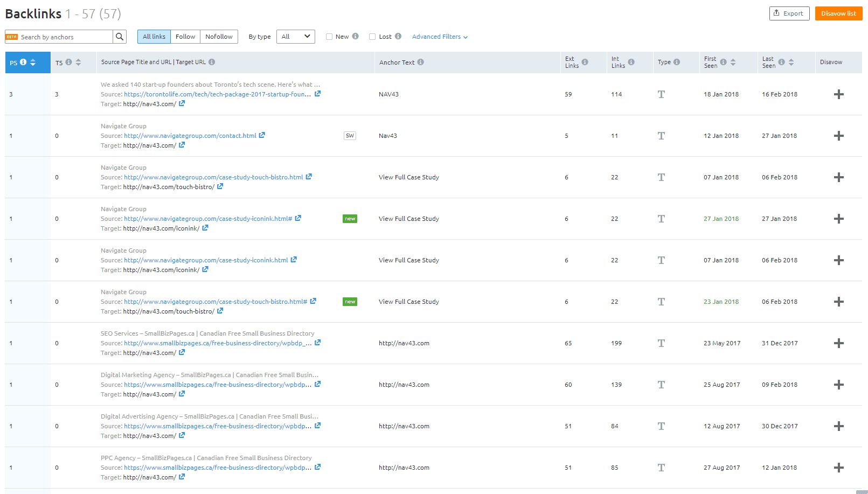Enable the Lost backlinks checkbox
This screenshot has width=868, height=494.
[x=372, y=37]
